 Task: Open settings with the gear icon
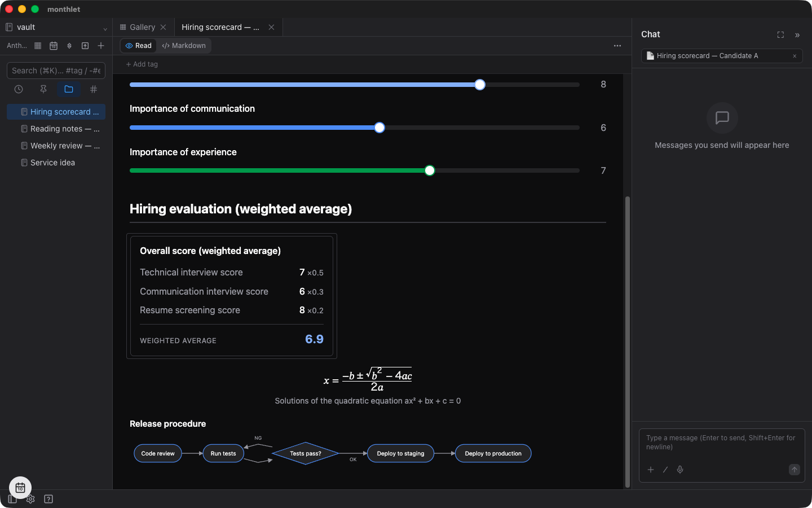click(30, 499)
